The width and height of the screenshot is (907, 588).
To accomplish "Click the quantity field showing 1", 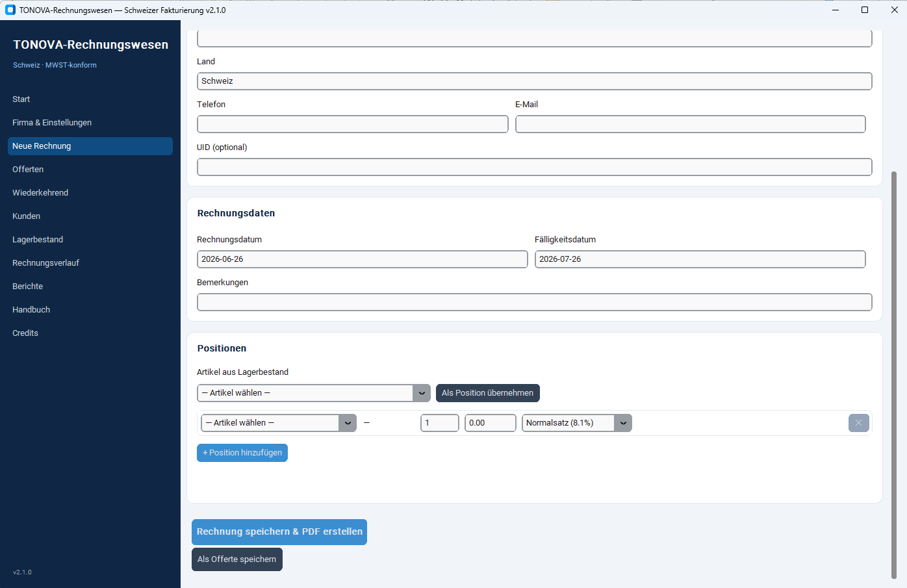I will pos(440,423).
